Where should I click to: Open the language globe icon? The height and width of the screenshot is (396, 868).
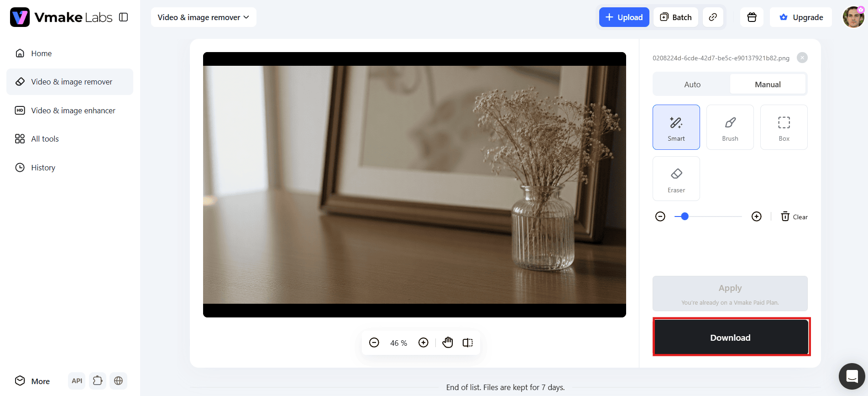click(118, 380)
